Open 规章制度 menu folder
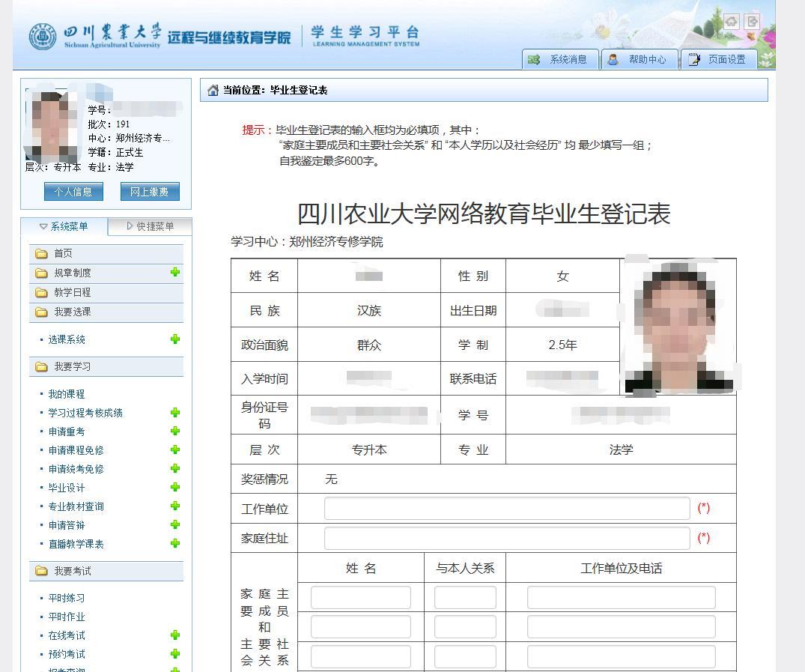The image size is (805, 672). (x=106, y=273)
